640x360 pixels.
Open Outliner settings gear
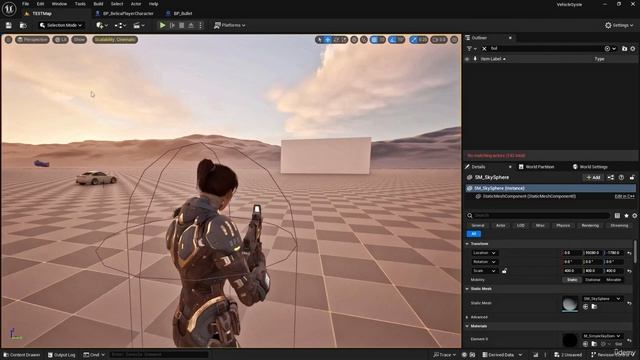(633, 49)
